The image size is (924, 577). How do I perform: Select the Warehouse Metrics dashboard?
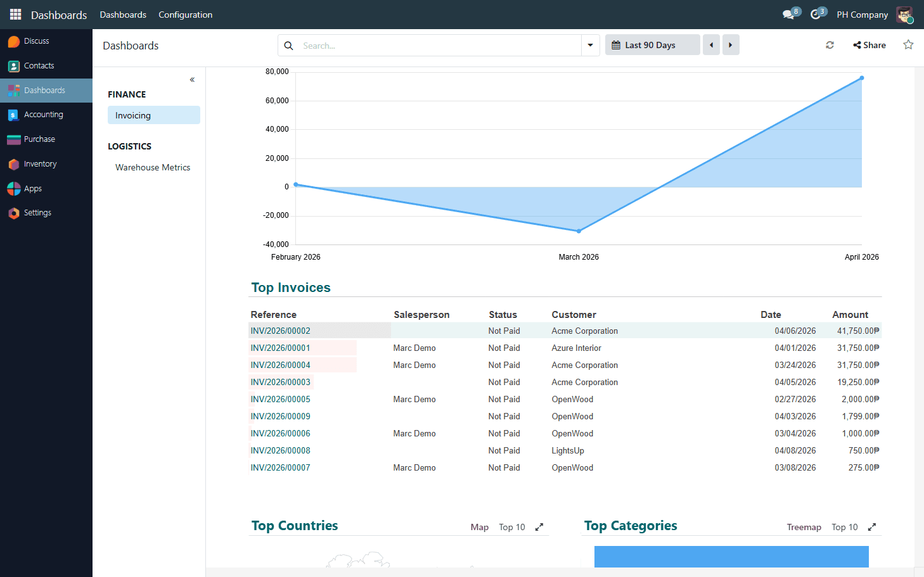point(153,167)
